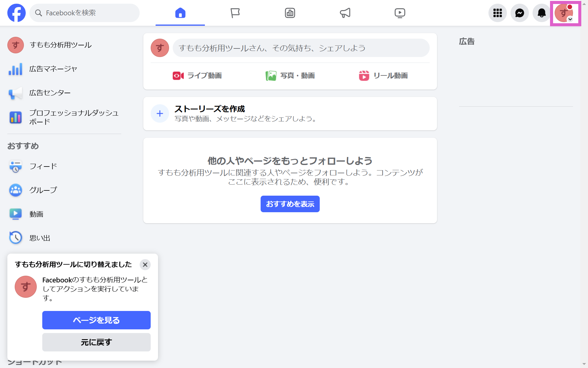
Task: Click the 元に戻す button
Action: 96,342
